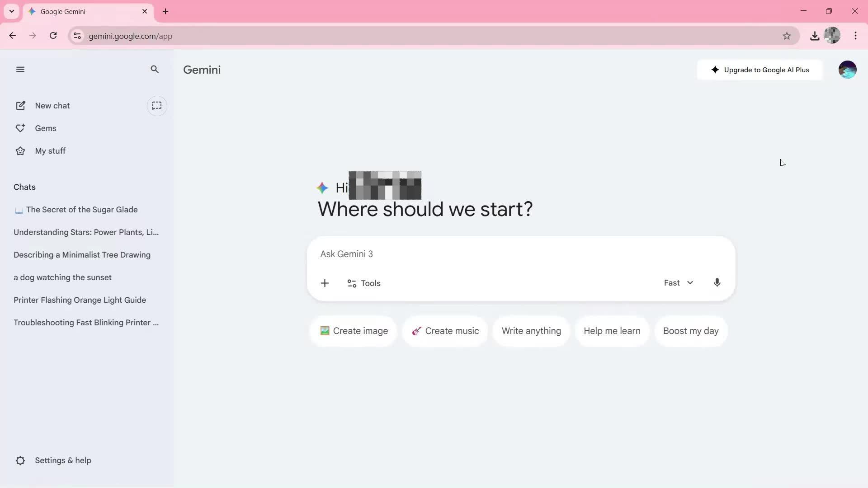Image resolution: width=868 pixels, height=488 pixels.
Task: Expand the Fast model selector dropdown
Action: point(678,283)
